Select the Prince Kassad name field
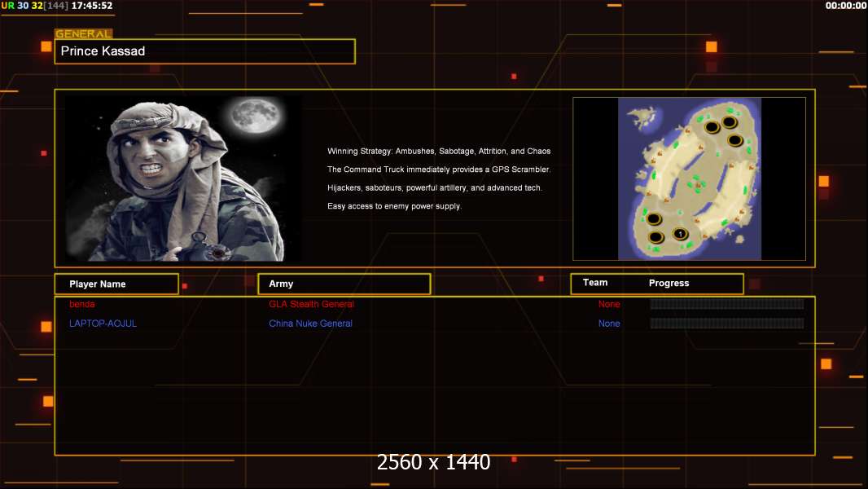Image resolution: width=868 pixels, height=489 pixels. point(204,51)
